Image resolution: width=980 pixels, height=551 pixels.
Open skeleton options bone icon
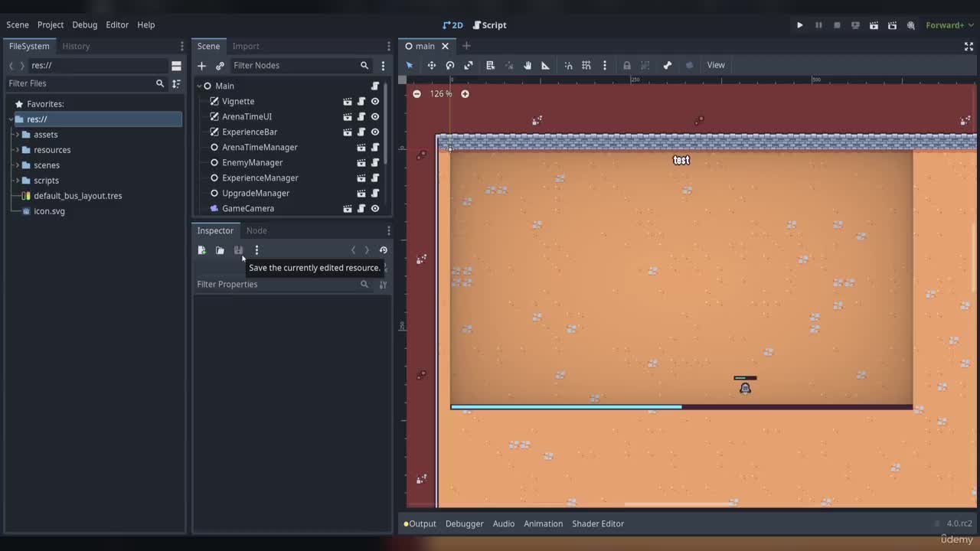pyautogui.click(x=668, y=65)
